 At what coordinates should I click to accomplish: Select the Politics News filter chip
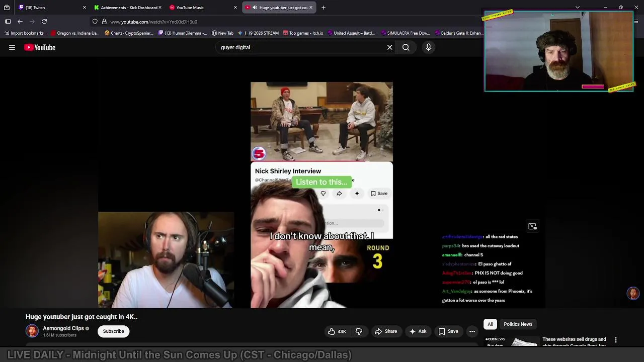point(518,324)
